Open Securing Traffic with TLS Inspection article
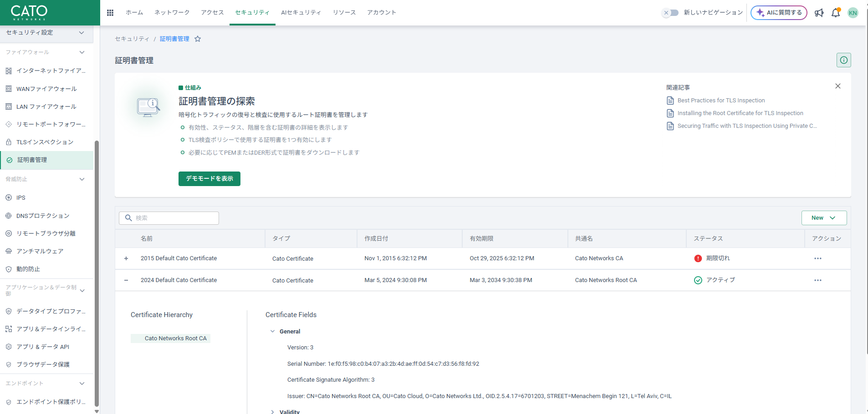This screenshot has height=414, width=868. 747,126
